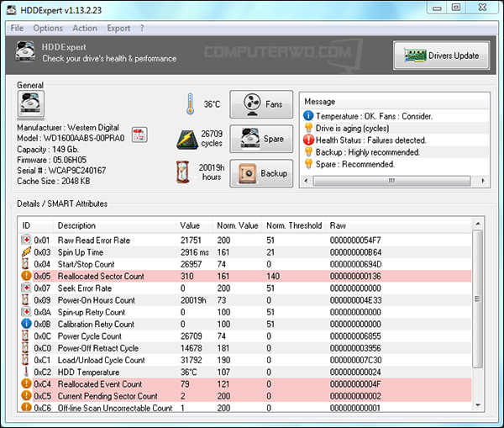
Task: Click info icon of Temperature OK message
Action: click(308, 115)
